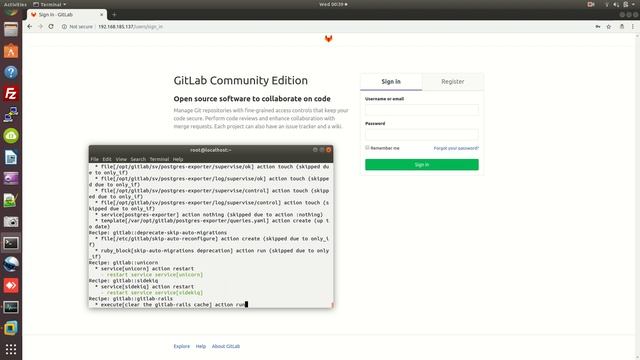Reload the GitLab sign-in page
Screen dimensions: 640x360
51,27
